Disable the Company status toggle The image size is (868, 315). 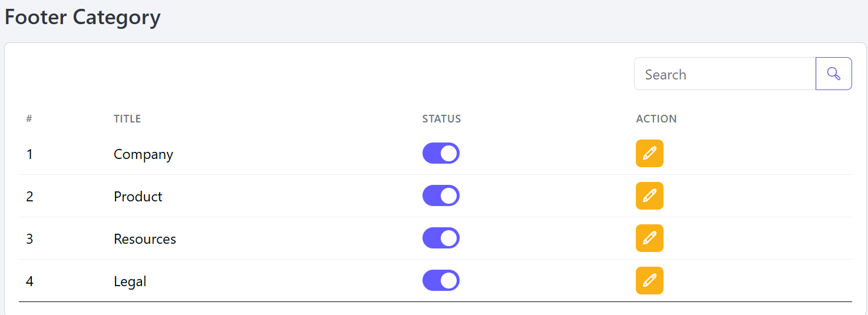point(441,153)
